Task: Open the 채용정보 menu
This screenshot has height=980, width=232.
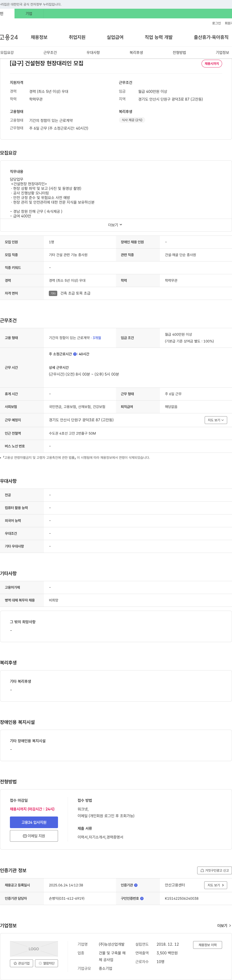Action: coord(39,37)
